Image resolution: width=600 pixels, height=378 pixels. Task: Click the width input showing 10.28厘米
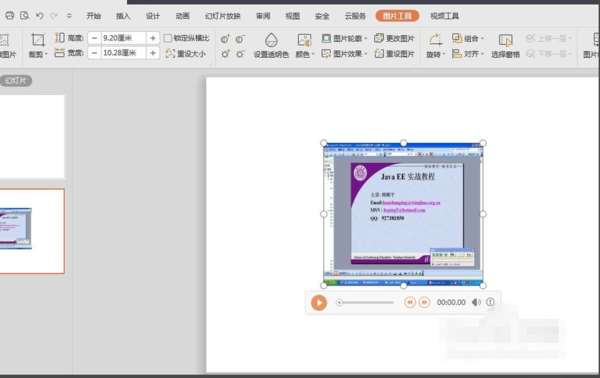(123, 53)
